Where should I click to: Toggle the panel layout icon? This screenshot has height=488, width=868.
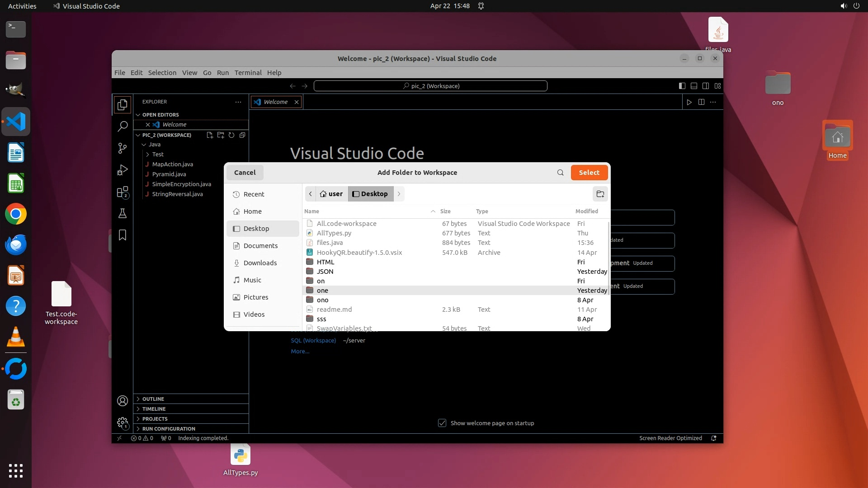click(693, 86)
